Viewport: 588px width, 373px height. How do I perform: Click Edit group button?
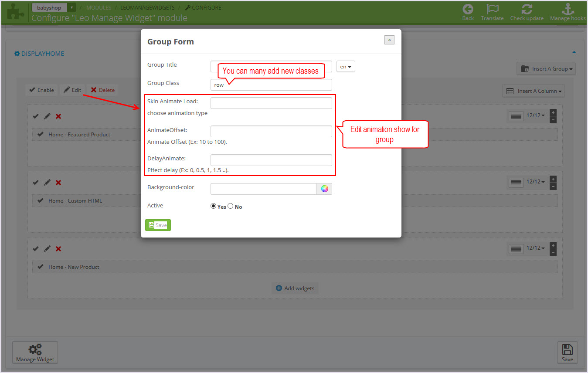[x=72, y=90]
